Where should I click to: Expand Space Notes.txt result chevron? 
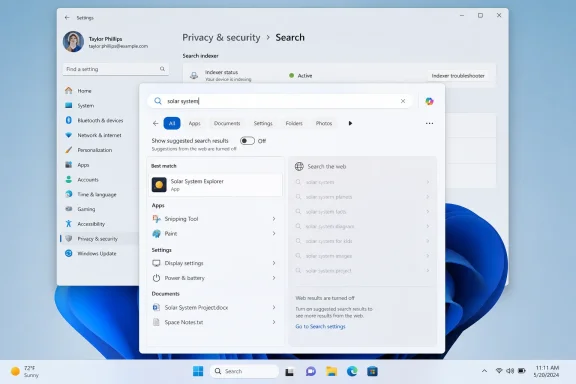(274, 322)
